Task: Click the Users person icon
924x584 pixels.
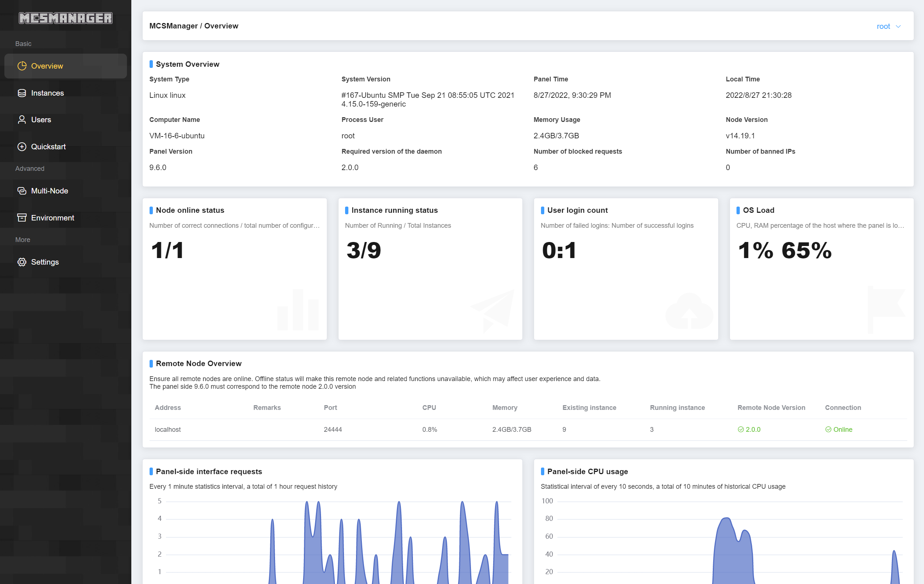Action: pos(22,120)
